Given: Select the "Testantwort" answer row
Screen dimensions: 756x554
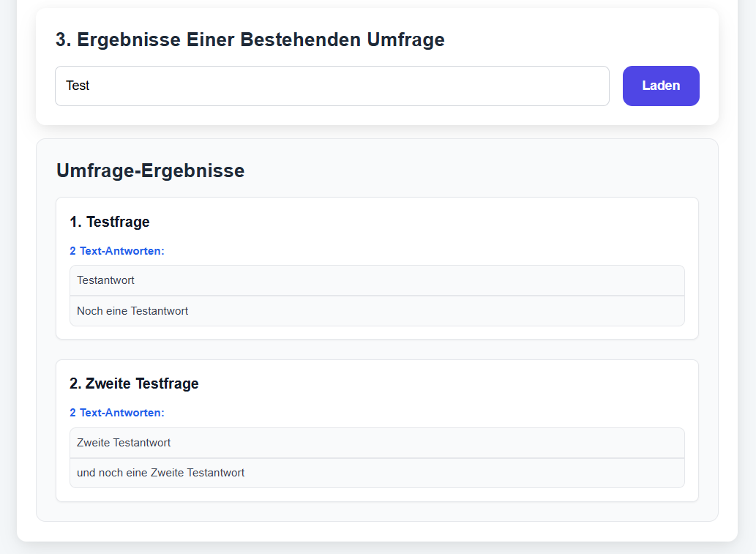Looking at the screenshot, I should point(377,280).
